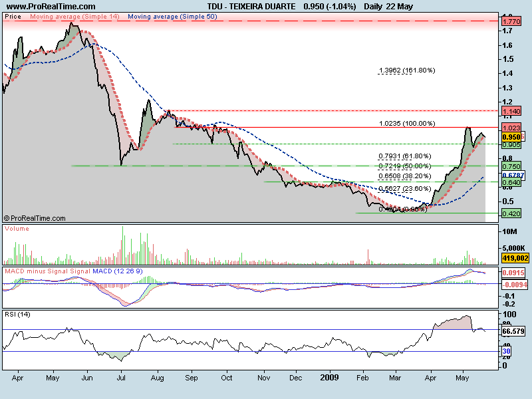
Task: Click the 1.3962 (161.80%) Fibonacci label
Action: click(x=407, y=70)
